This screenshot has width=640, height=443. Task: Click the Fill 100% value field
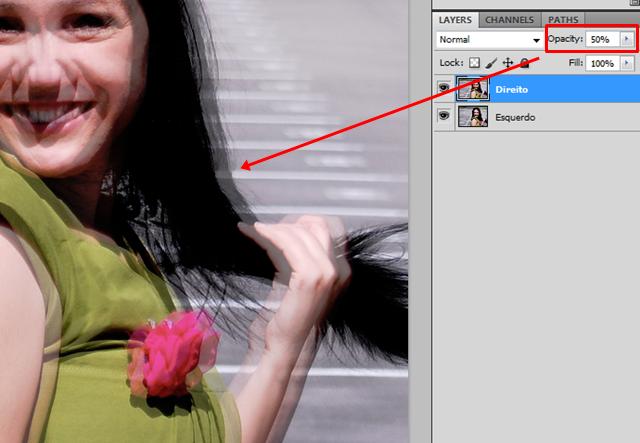(x=602, y=62)
